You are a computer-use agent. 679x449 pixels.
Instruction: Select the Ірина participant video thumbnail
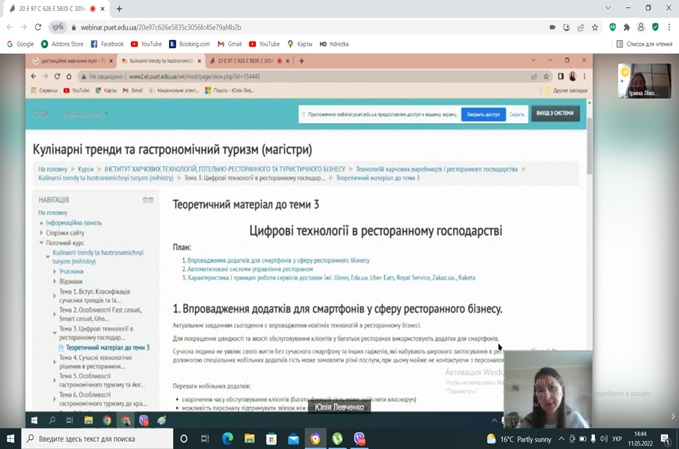tap(644, 81)
